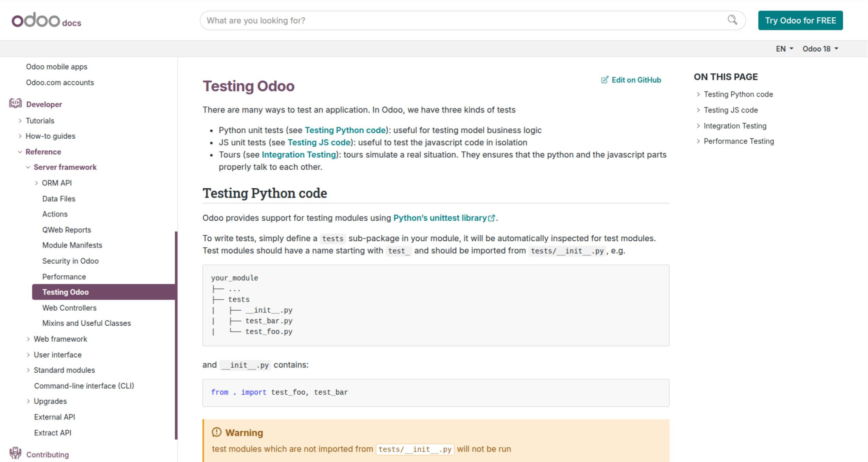Follow Integration Testing link in bullet list
Viewport: 868px width, 462px height.
(299, 155)
